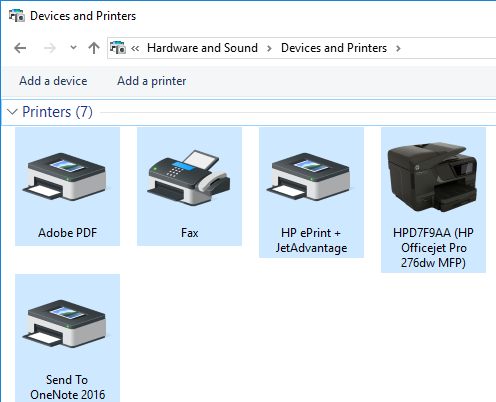Open dropdown arrow after Devices and Printers breadcrumb
The image size is (496, 402).
coord(398,49)
